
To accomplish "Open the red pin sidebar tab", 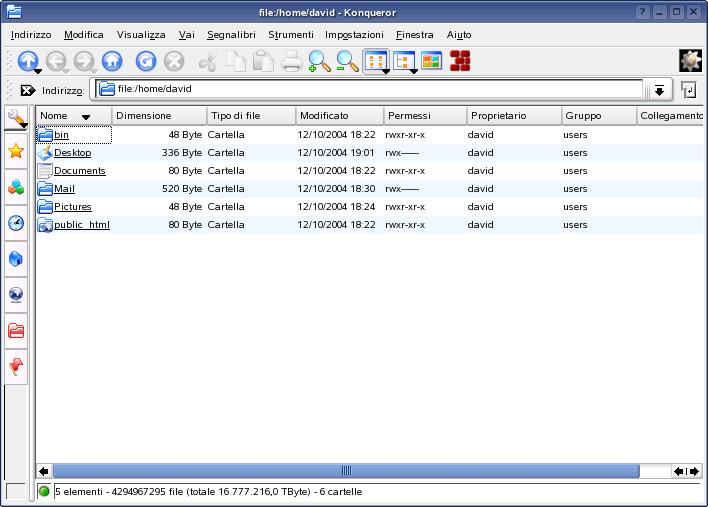I will (16, 367).
